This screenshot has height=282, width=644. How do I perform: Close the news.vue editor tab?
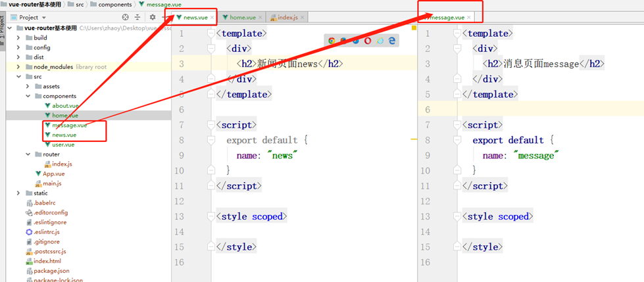click(212, 18)
